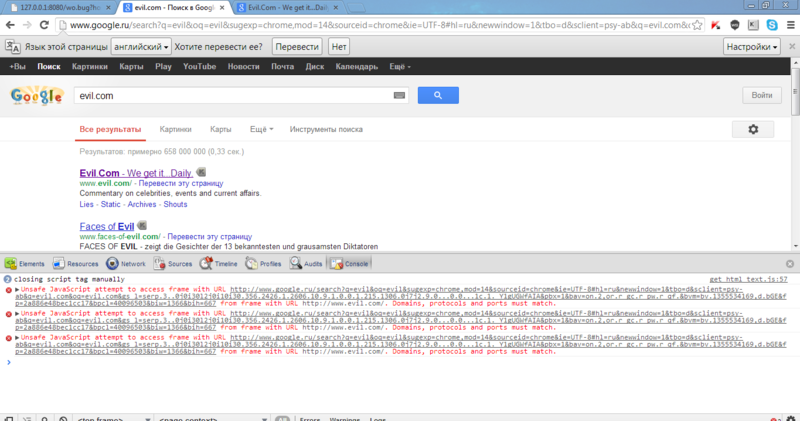Open the DevTools Elements panel
This screenshot has width=800, height=421.
[24, 263]
